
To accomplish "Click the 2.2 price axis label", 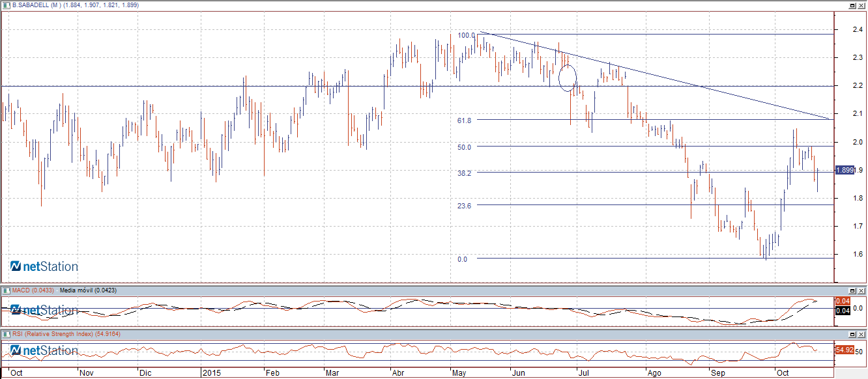I will point(858,86).
